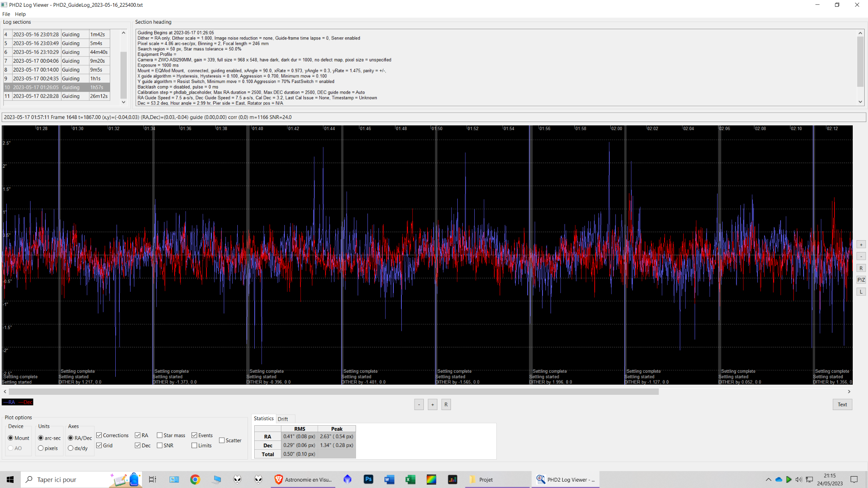Screen dimensions: 868x488
Task: Open Google Chrome from taskbar
Action: (x=195, y=480)
